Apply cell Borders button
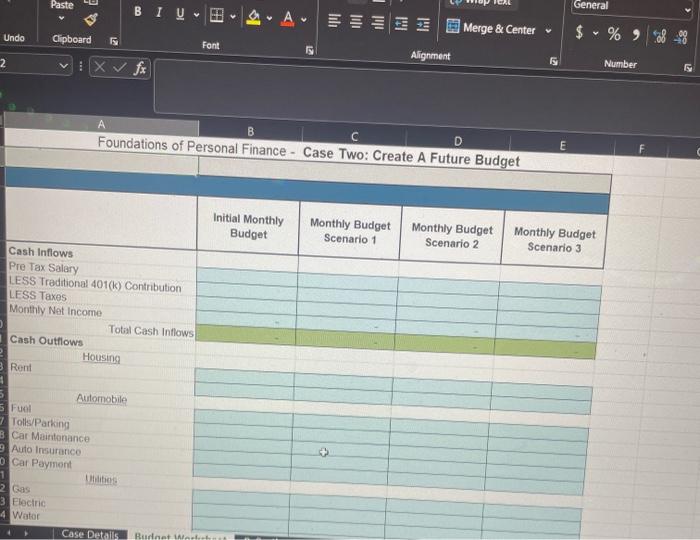 click(217, 16)
